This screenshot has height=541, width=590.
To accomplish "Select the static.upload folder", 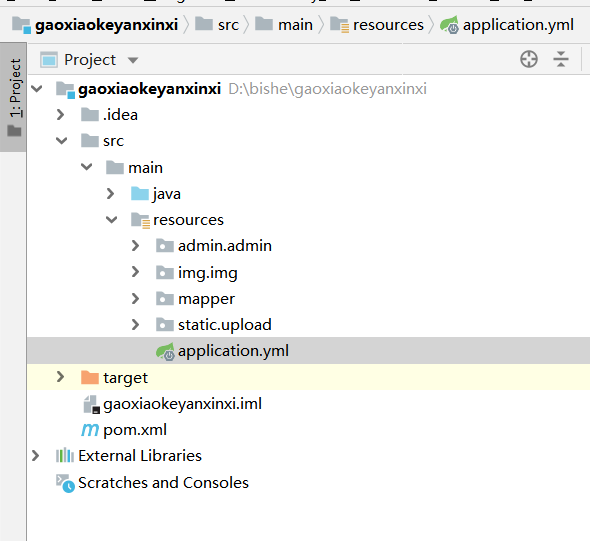I will (225, 325).
